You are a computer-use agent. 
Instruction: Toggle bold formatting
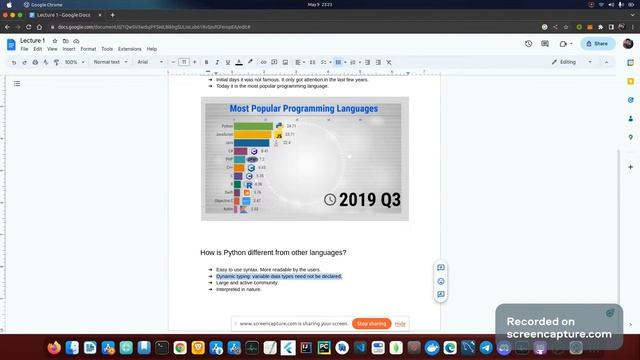click(207, 62)
